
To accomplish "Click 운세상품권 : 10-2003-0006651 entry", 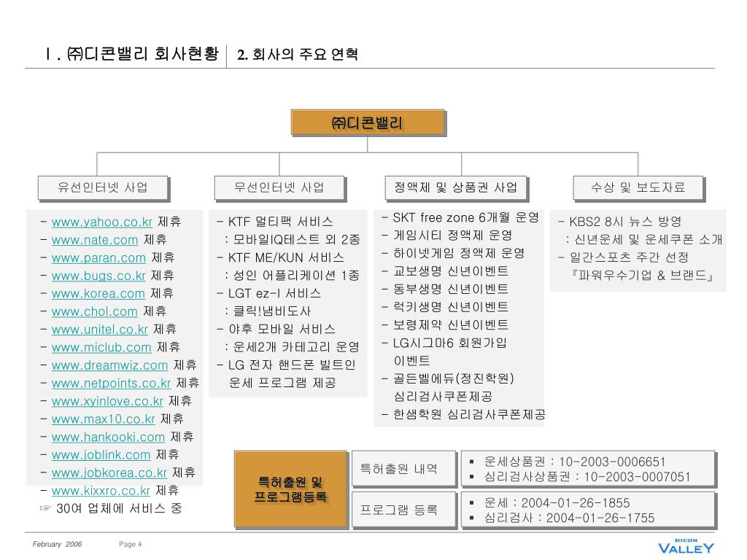I will 574,462.
